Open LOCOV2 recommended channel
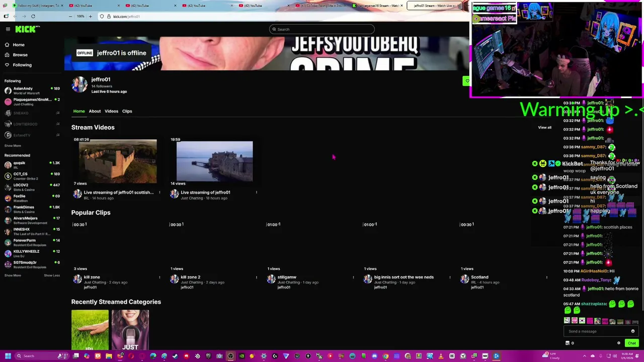 tap(32, 187)
